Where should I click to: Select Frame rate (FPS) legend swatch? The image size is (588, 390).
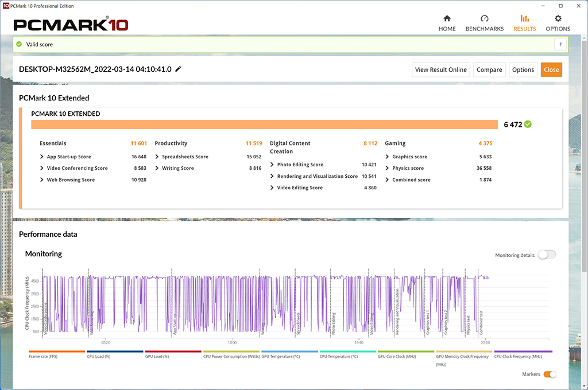tap(57, 352)
